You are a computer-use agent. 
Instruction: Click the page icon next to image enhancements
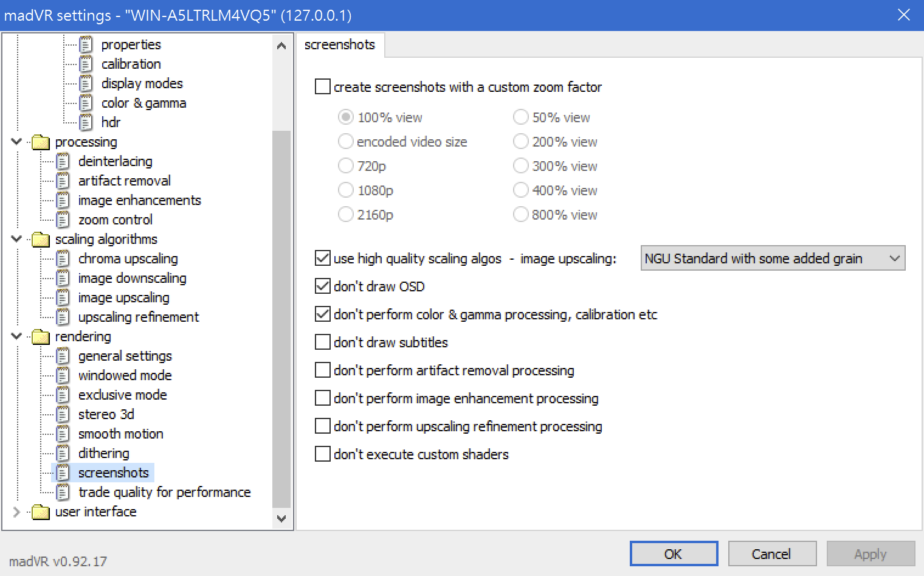point(63,200)
